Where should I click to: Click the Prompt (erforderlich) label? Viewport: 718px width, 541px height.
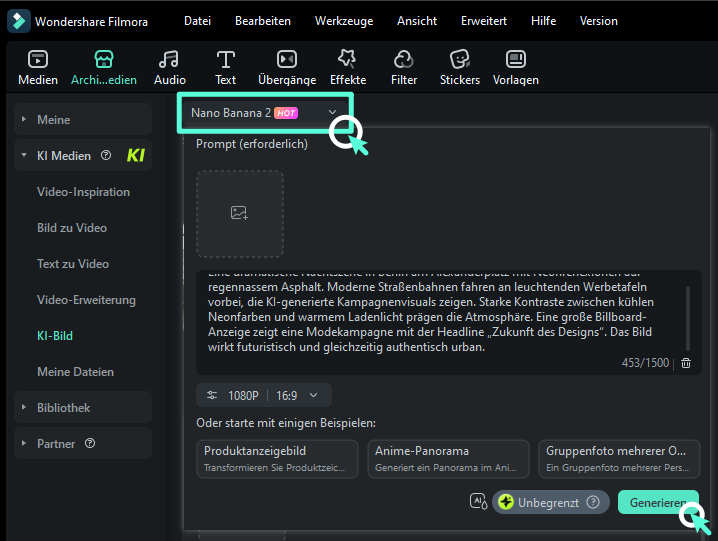pyautogui.click(x=252, y=144)
